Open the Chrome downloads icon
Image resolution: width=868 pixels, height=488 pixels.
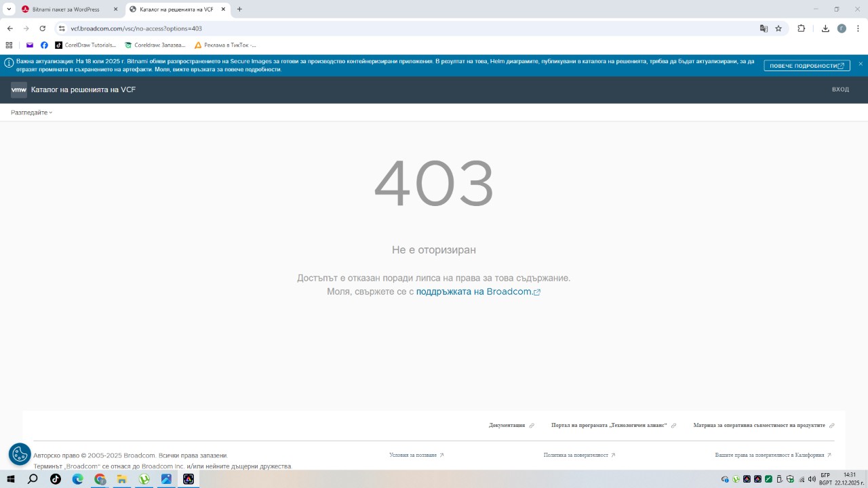pyautogui.click(x=825, y=28)
